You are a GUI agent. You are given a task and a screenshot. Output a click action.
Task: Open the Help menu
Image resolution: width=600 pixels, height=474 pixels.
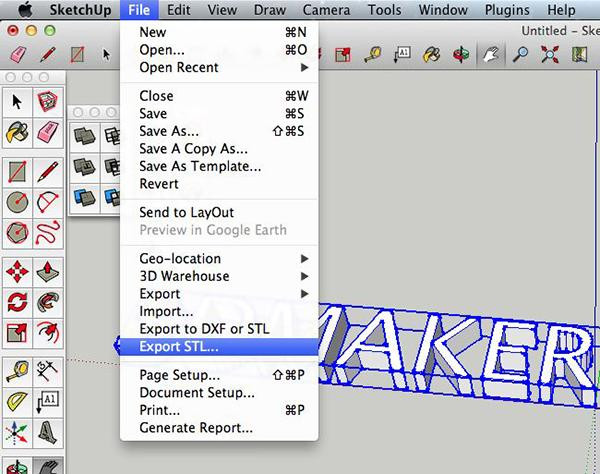point(561,10)
